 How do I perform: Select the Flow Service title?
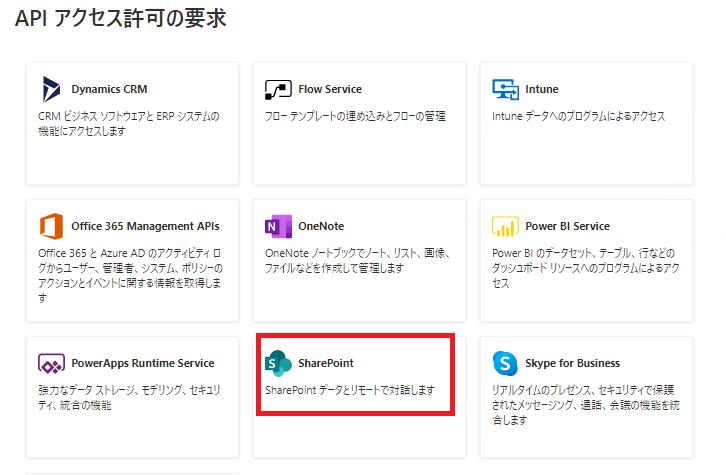[x=330, y=89]
